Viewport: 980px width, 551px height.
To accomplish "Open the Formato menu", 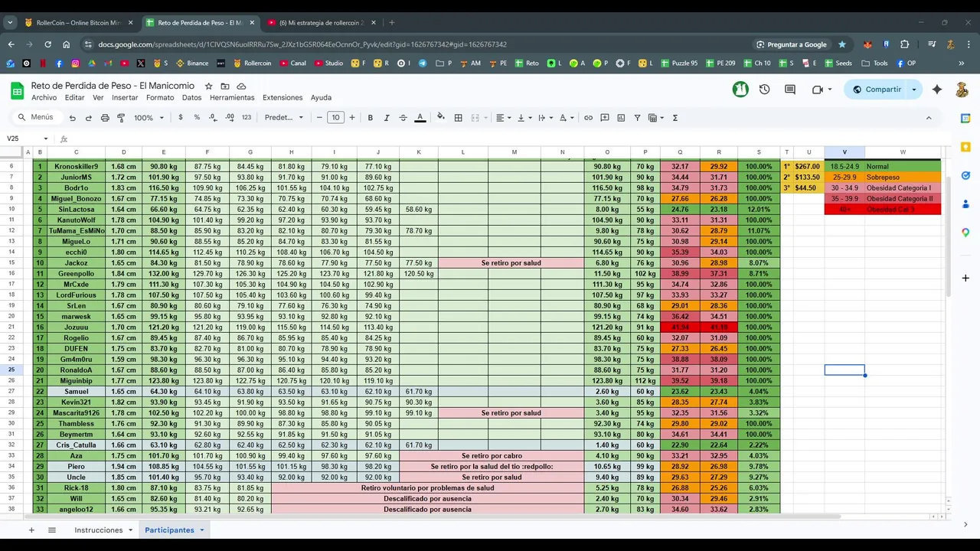I will coord(160,98).
